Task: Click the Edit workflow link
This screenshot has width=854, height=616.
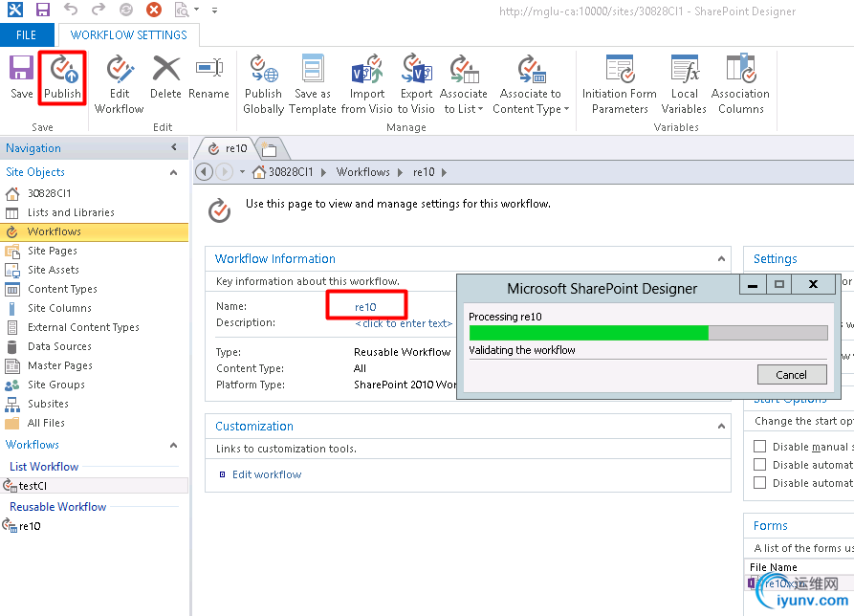Action: coord(267,474)
